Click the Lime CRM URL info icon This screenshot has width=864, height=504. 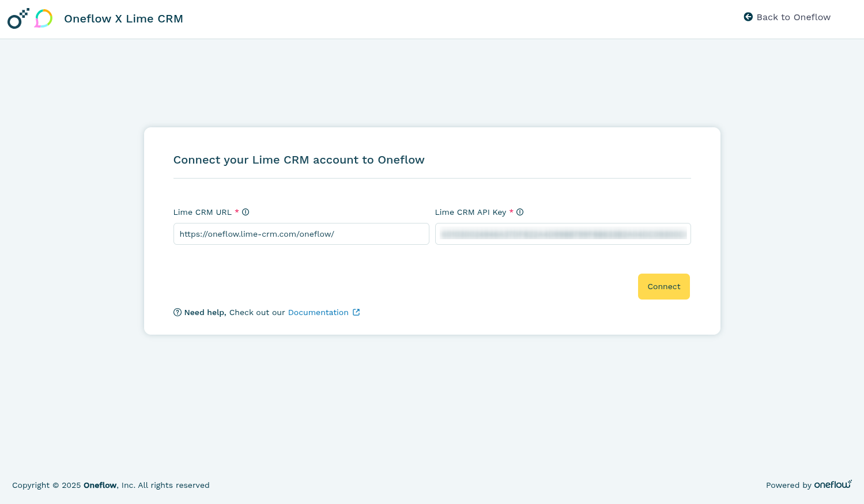coord(246,212)
